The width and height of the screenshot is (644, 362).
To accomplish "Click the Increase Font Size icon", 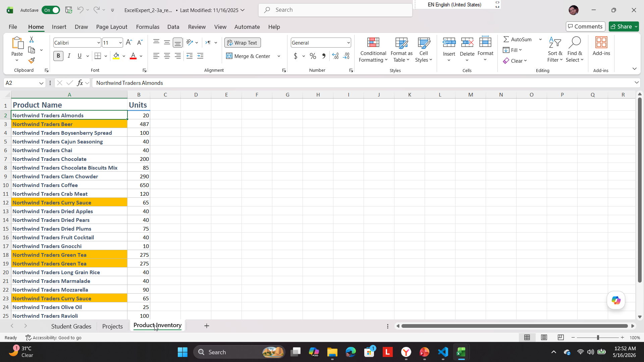I will coord(129,43).
